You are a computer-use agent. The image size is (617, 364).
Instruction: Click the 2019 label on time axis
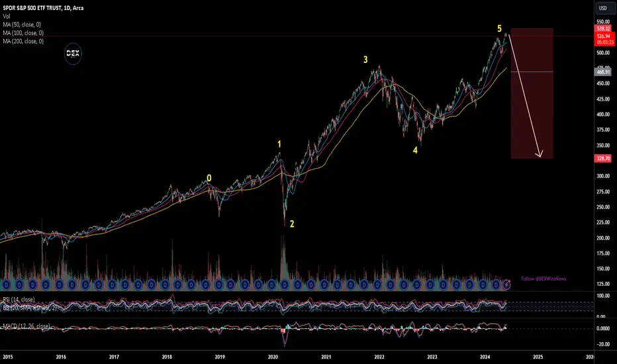(220, 357)
